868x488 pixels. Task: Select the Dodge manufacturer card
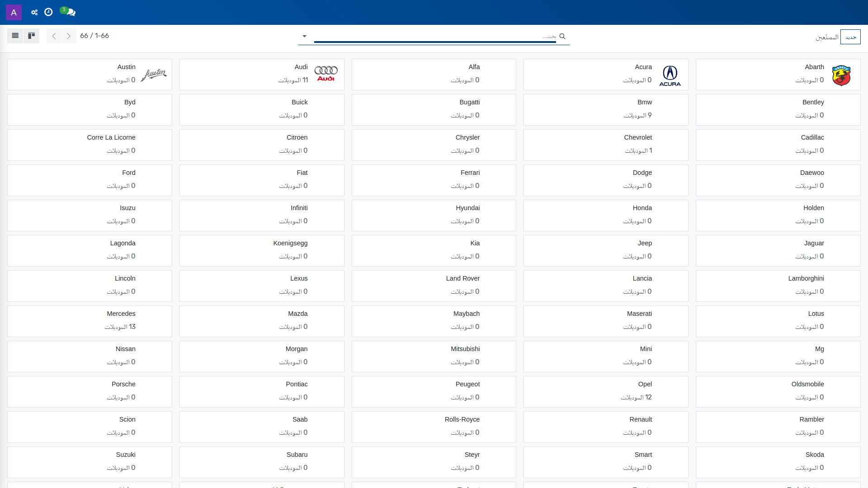coord(606,180)
